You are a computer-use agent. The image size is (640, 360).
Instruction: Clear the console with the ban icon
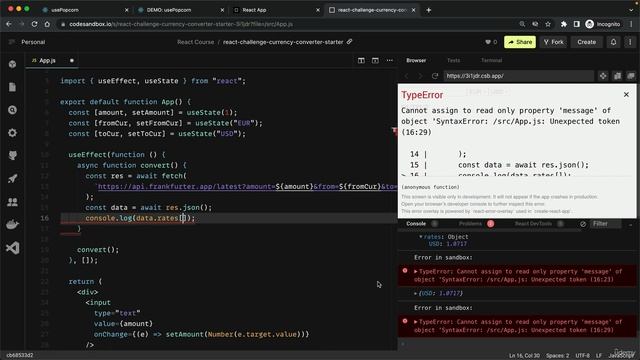583,224
